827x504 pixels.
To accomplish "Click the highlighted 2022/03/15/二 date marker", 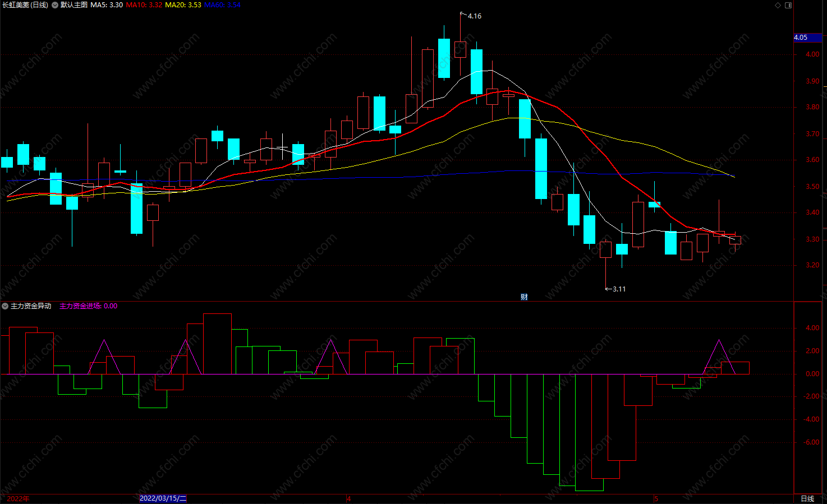I will [x=163, y=498].
